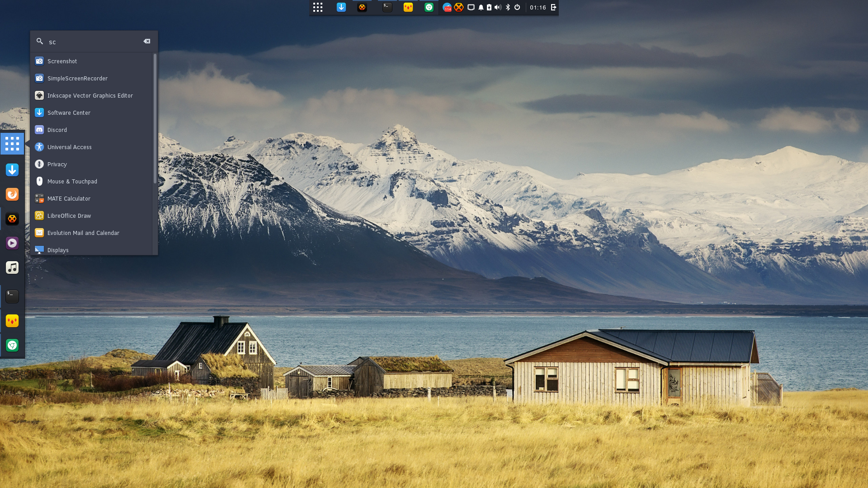Image resolution: width=868 pixels, height=488 pixels.
Task: Open Universal Access settings entry
Action: [91, 147]
